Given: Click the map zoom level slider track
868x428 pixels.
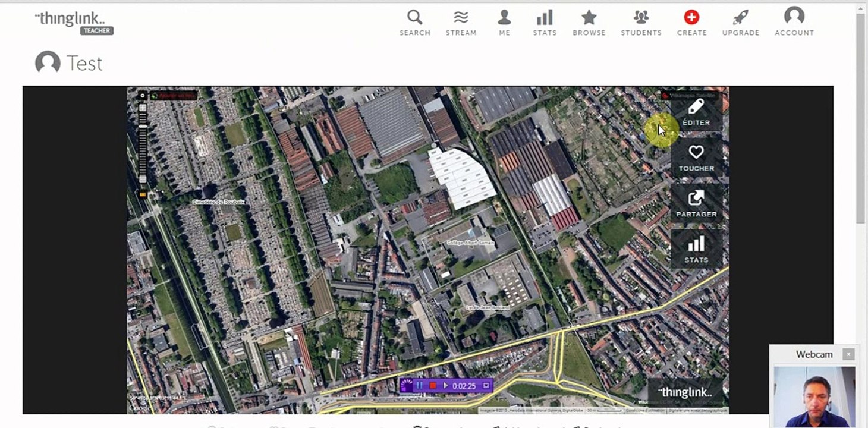Looking at the screenshot, I should pyautogui.click(x=143, y=143).
